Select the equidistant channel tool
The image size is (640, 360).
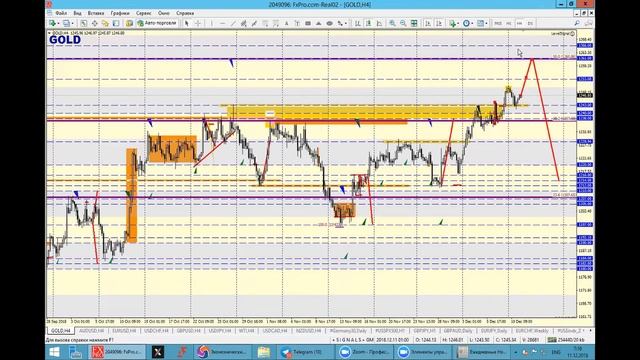pyautogui.click(x=243, y=23)
